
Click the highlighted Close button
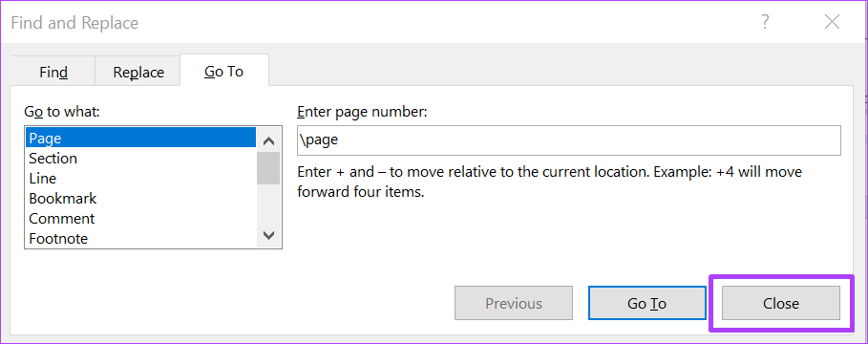(781, 303)
